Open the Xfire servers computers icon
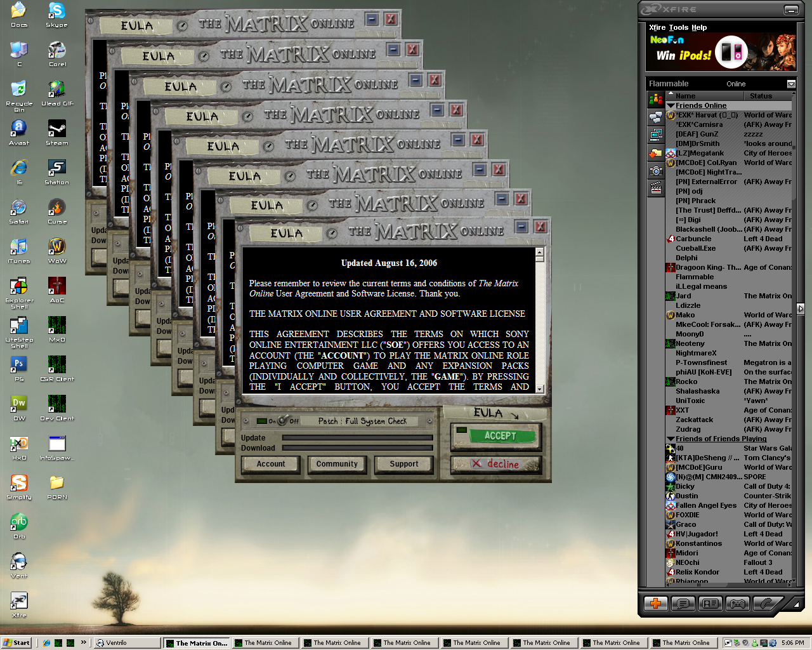 tap(656, 135)
